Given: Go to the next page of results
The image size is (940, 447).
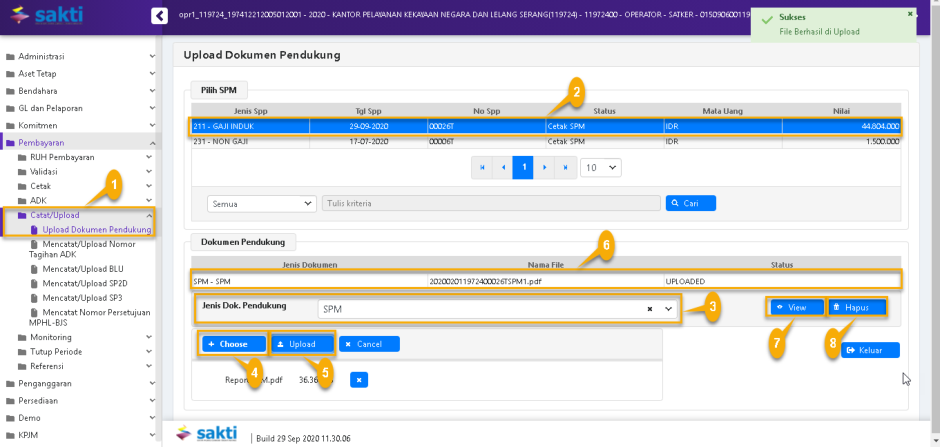Looking at the screenshot, I should [x=544, y=168].
